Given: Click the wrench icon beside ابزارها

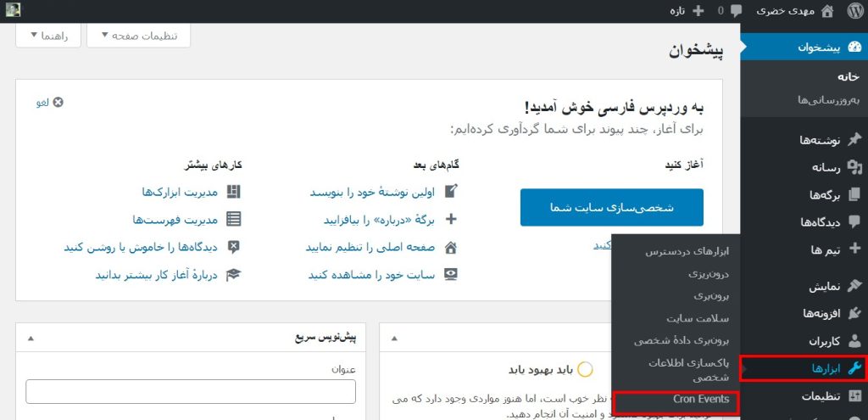Looking at the screenshot, I should point(854,368).
